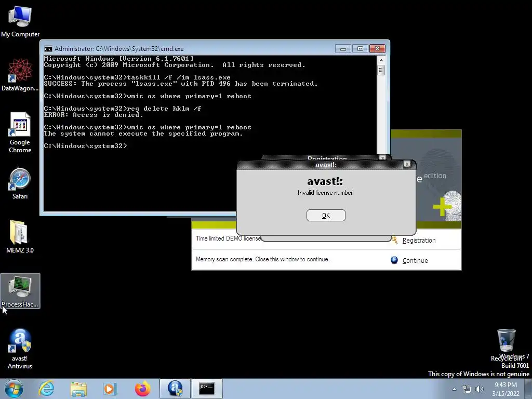Close the avast! error dialog
The width and height of the screenshot is (532, 399).
tap(407, 164)
